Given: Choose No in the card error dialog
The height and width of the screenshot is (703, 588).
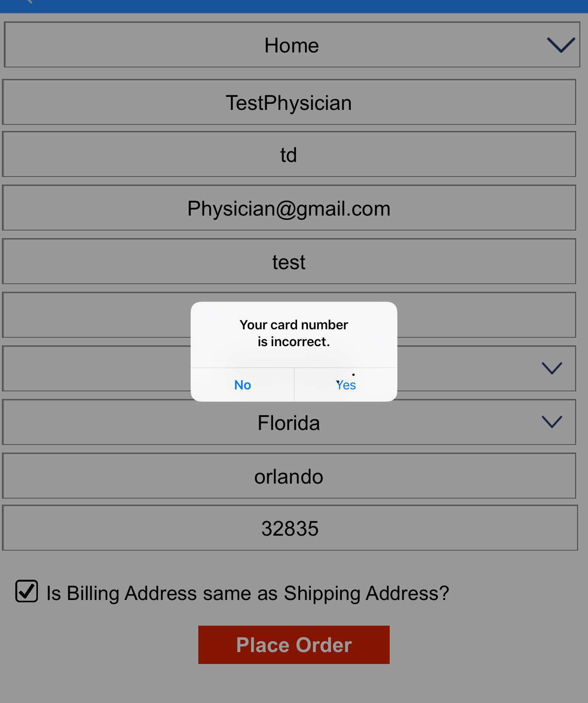Looking at the screenshot, I should [242, 385].
